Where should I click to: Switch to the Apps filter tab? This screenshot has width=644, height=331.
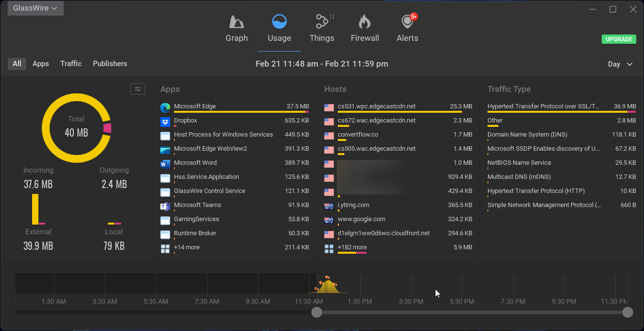tap(41, 64)
